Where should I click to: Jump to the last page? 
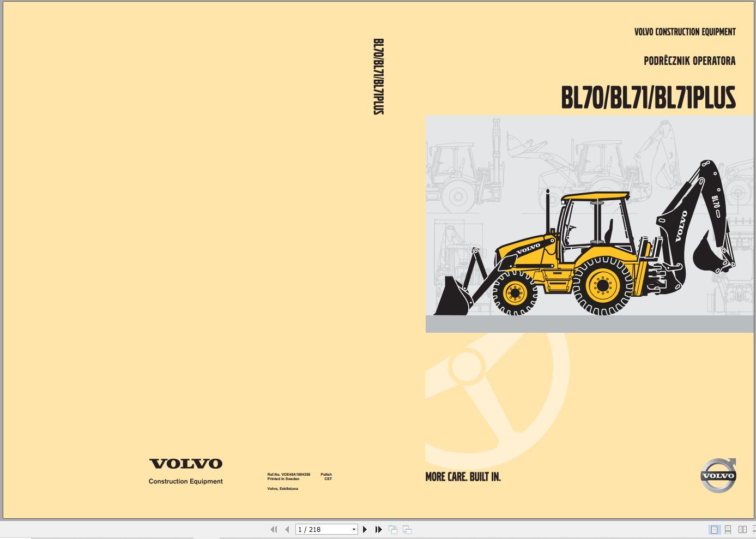tap(378, 529)
